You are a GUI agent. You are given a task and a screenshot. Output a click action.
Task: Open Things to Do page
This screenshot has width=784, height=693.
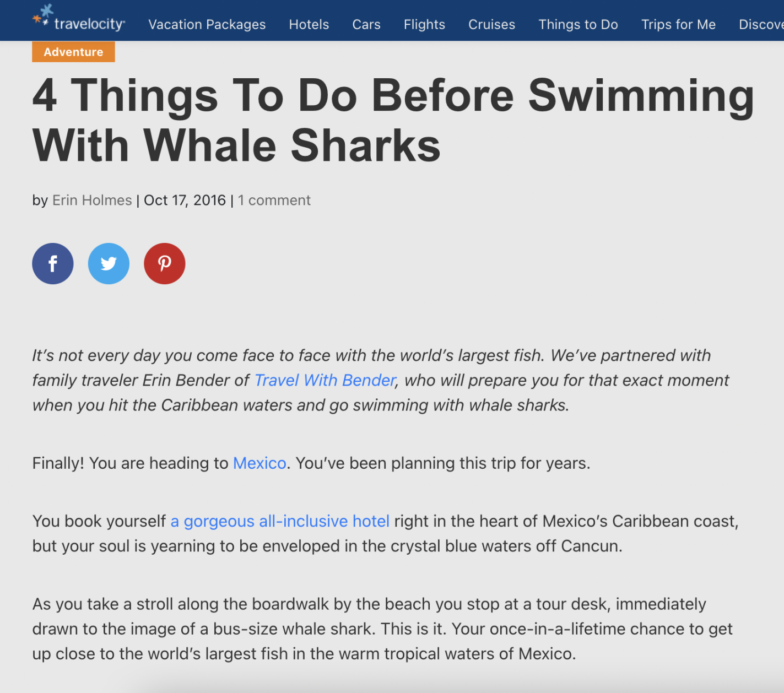pyautogui.click(x=578, y=25)
